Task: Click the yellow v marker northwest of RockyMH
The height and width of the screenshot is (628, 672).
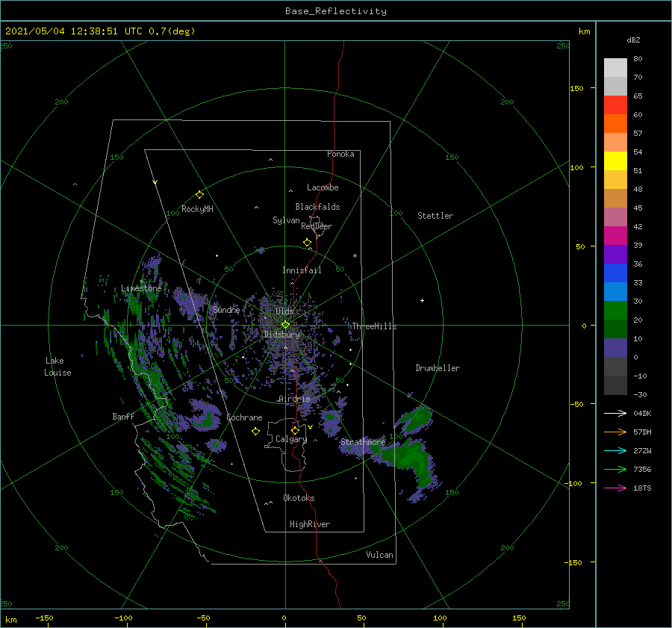Action: [x=155, y=183]
